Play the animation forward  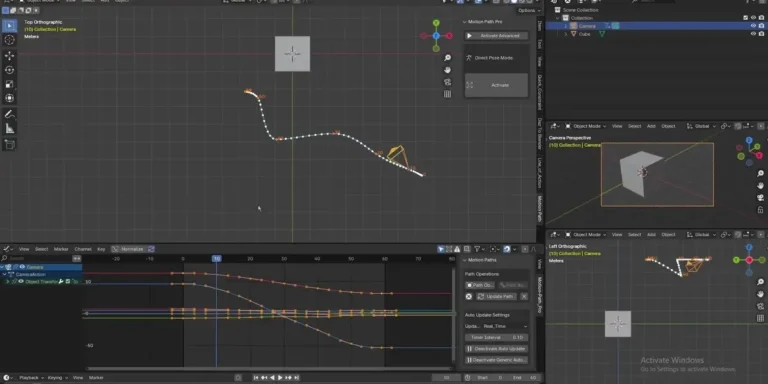point(280,378)
